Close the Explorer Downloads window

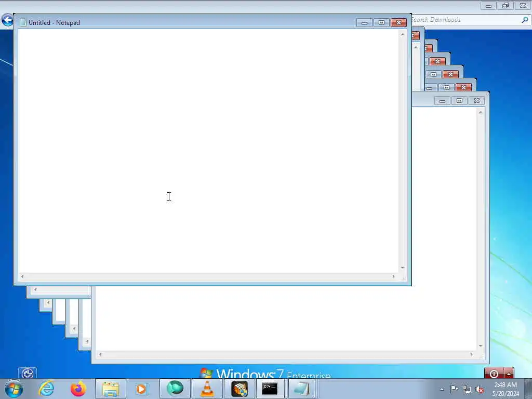[523, 5]
